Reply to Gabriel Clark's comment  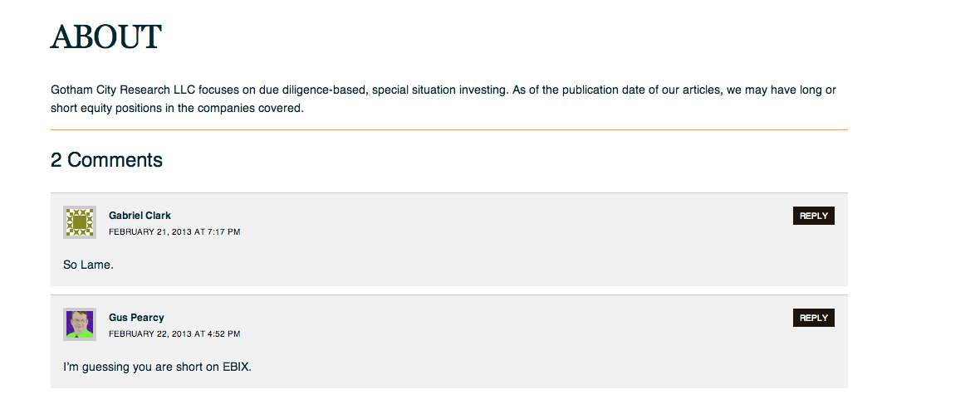(x=813, y=216)
